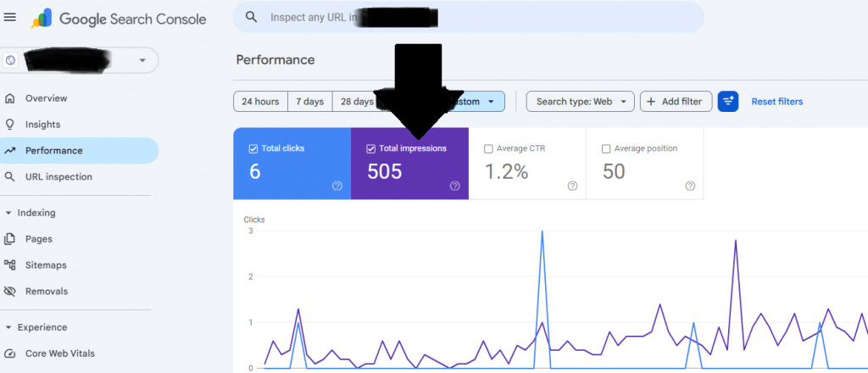The height and width of the screenshot is (373, 868).
Task: Click the Removals crossed-eye icon
Action: [9, 291]
